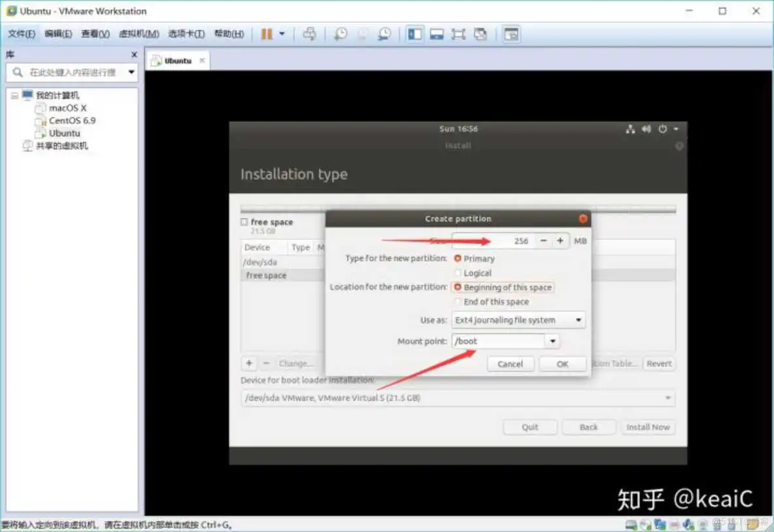Image resolution: width=774 pixels, height=532 pixels.
Task: Increase partition size with the plus stepper
Action: (560, 241)
